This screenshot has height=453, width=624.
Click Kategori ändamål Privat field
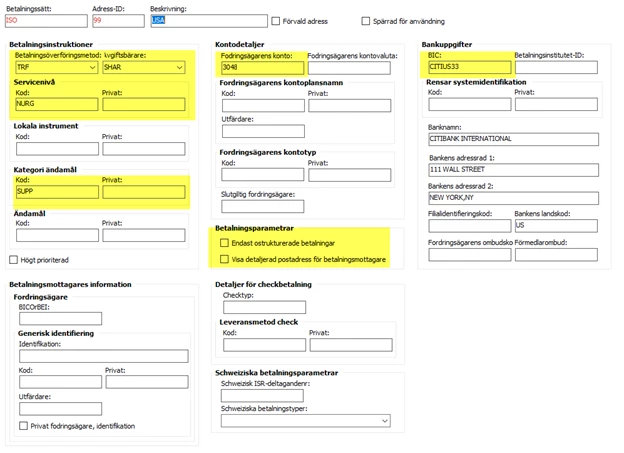tap(144, 192)
